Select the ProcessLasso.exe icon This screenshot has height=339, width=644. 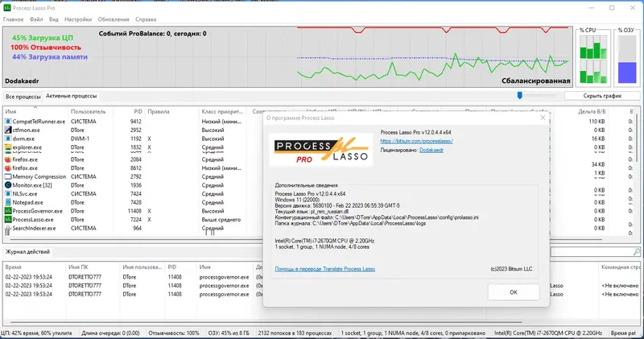(8, 220)
